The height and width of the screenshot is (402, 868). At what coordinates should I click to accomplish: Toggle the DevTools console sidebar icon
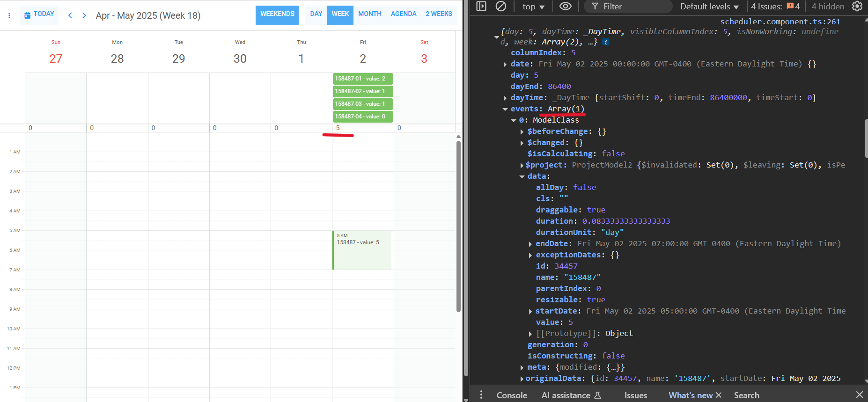pos(481,6)
